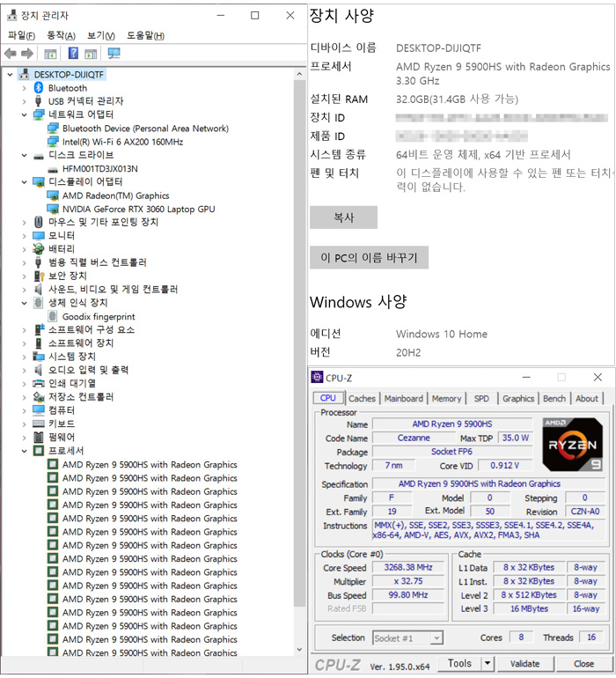Click the Code Name value Cezanne
Image resolution: width=616 pixels, height=678 pixels.
414,438
